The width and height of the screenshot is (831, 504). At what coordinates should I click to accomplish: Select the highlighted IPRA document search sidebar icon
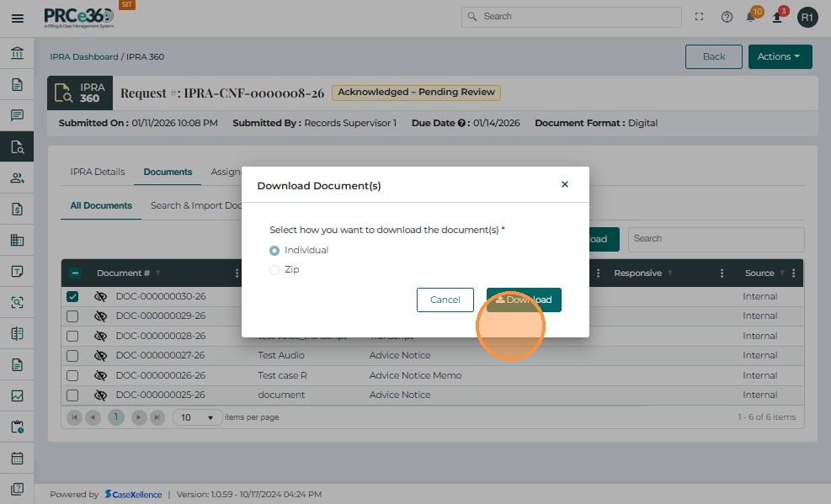point(17,146)
